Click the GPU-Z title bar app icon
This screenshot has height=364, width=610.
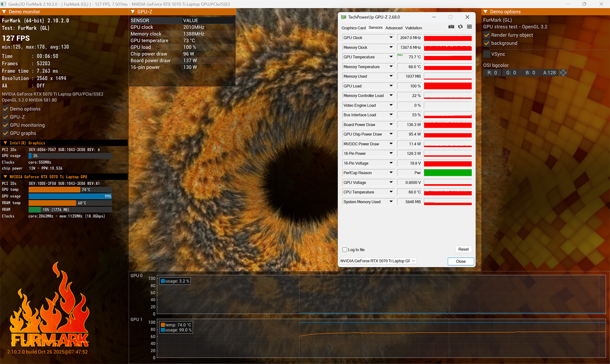point(344,17)
